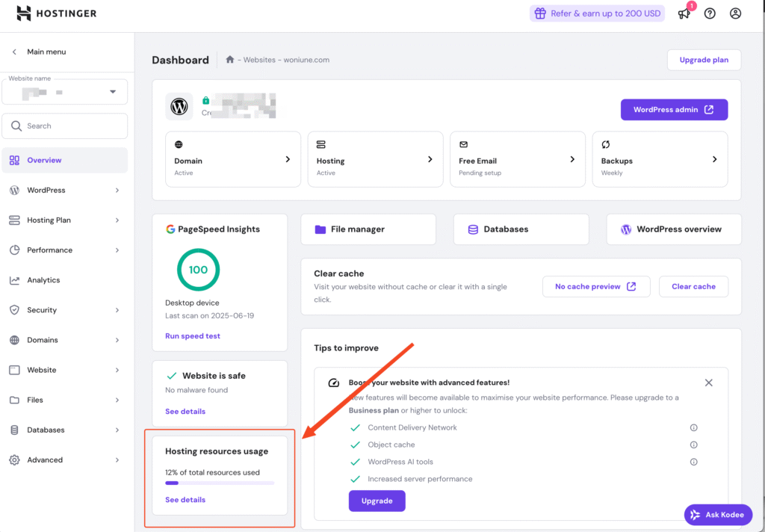Click info icon beside Object cache
Screen dimensions: 765x532
[693, 445]
